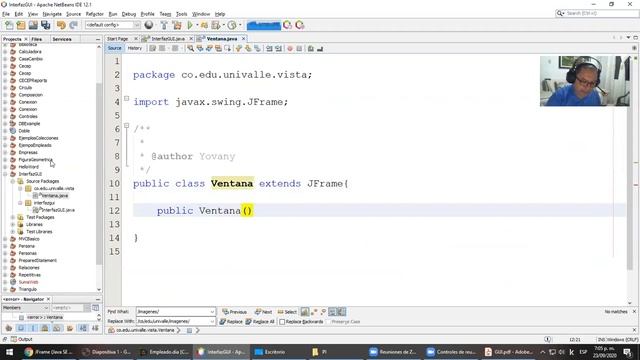Click the Redo toolbar icon

coord(73,25)
